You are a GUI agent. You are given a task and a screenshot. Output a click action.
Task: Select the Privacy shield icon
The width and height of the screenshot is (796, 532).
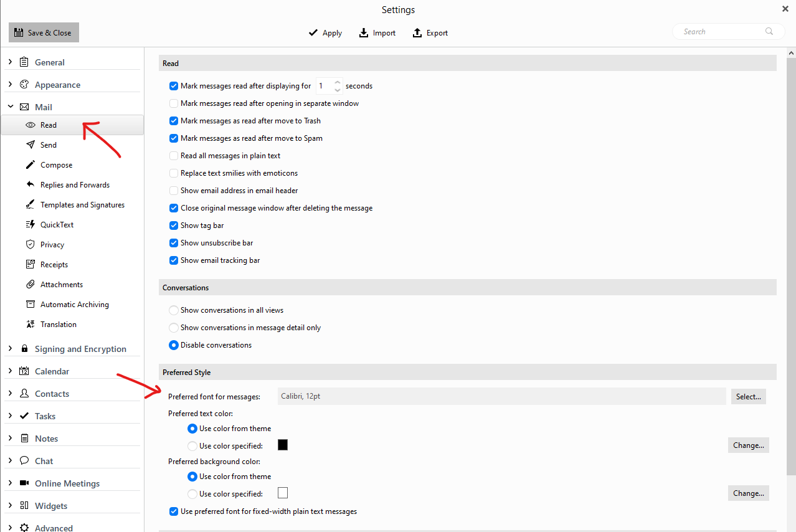pos(31,244)
